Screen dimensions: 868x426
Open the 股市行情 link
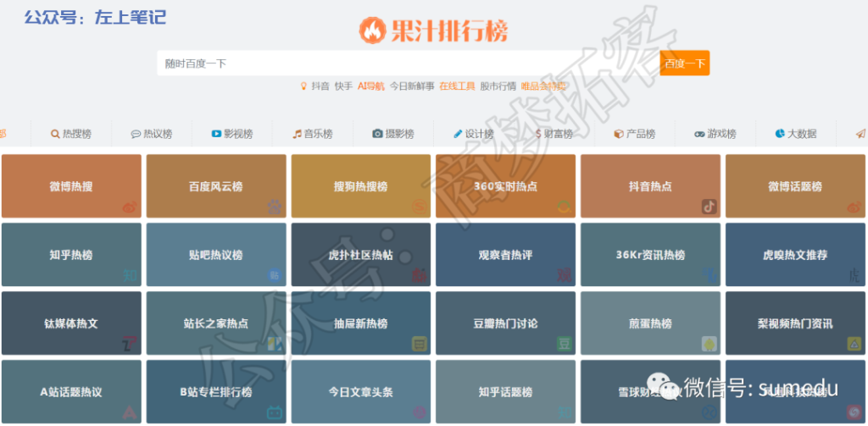click(x=498, y=86)
